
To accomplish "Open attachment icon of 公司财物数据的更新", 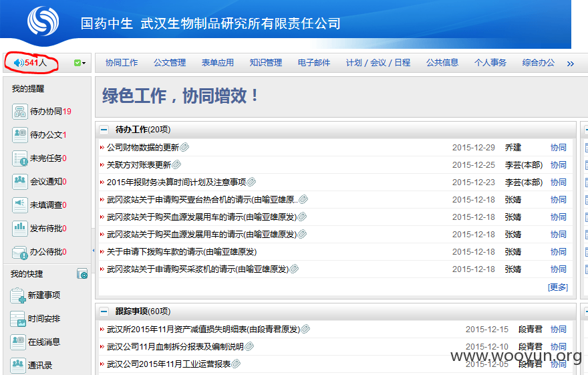I will coord(184,147).
